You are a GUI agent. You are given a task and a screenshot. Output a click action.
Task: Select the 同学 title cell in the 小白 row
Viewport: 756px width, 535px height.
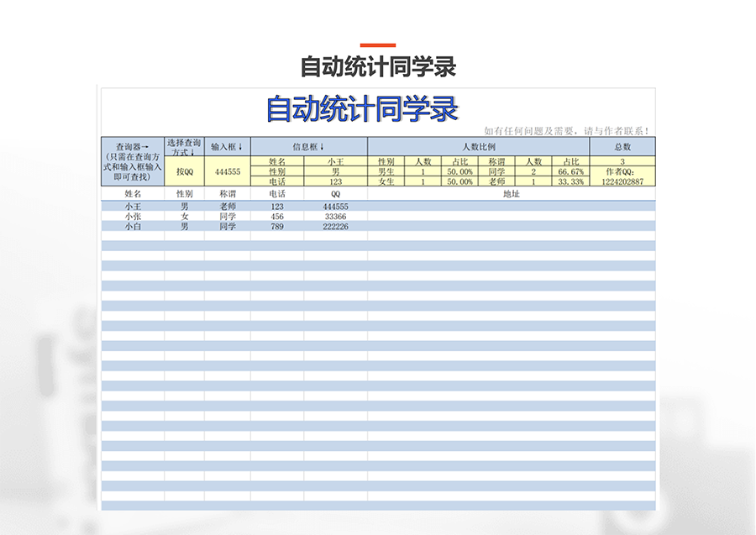click(228, 227)
